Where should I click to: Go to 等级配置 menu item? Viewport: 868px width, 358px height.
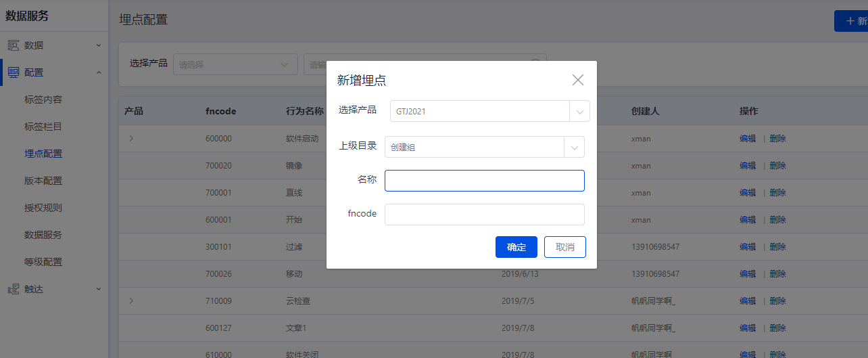click(x=43, y=262)
